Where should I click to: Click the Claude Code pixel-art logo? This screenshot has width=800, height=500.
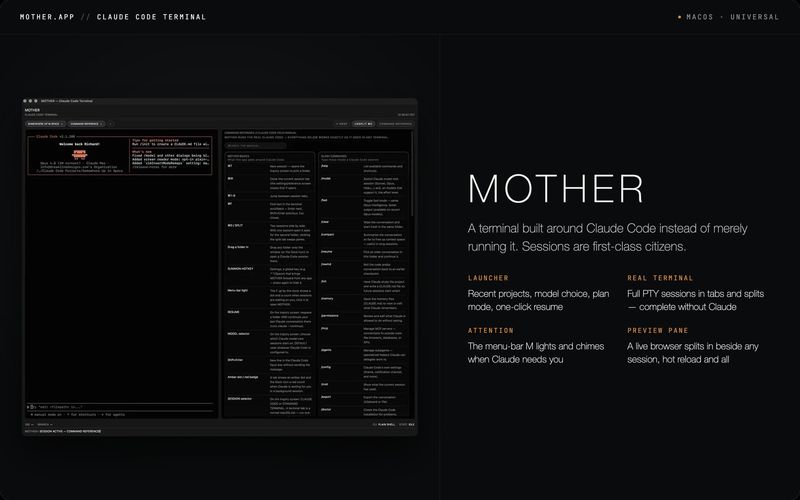click(x=80, y=153)
